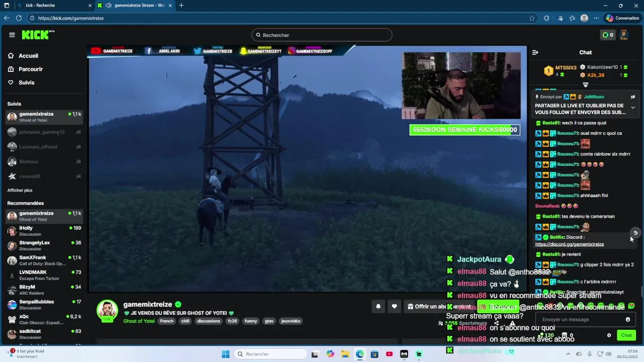Open SamXFrank recommended channel
The height and width of the screenshot is (362, 644).
click(x=44, y=260)
